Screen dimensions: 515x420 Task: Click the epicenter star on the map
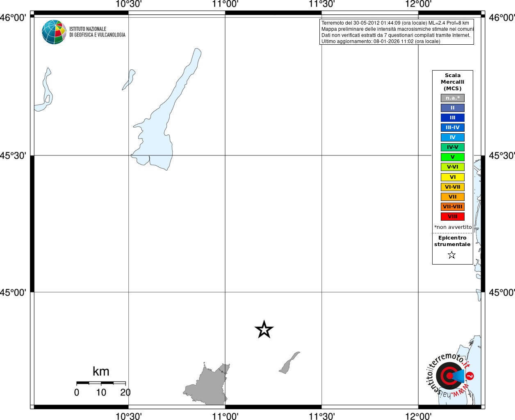(x=264, y=329)
